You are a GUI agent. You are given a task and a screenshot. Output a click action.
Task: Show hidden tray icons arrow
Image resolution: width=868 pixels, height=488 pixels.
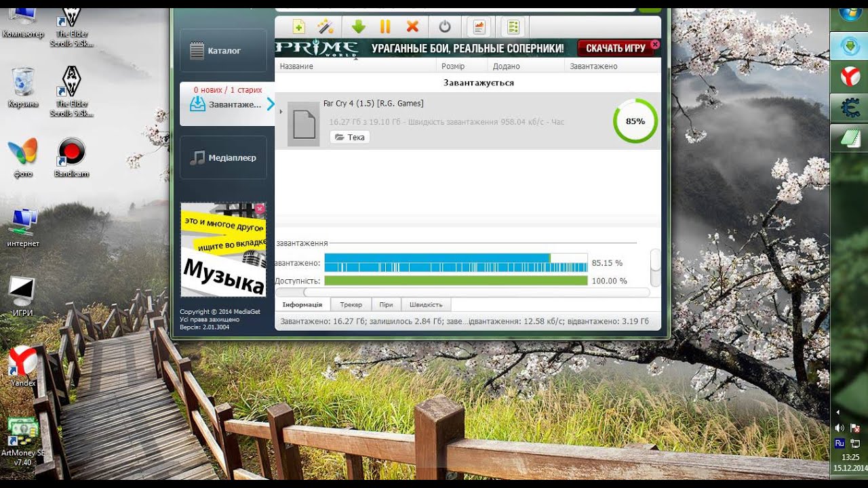[x=840, y=411]
